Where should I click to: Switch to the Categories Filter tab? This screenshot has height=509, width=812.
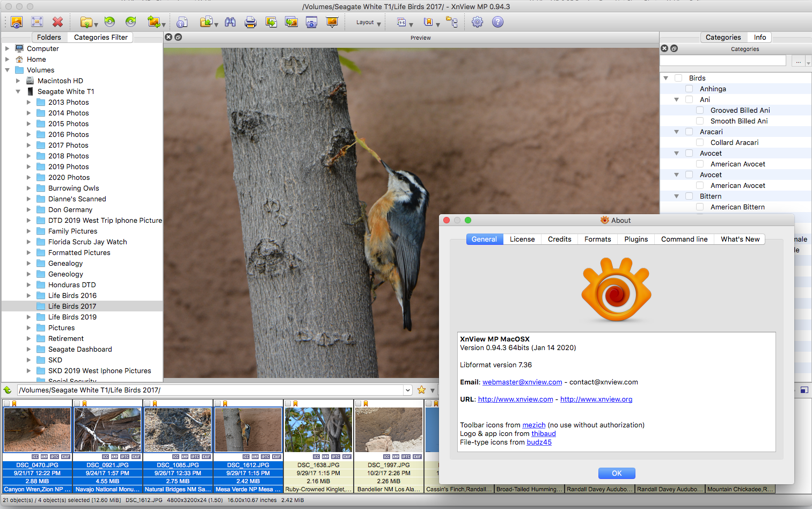click(x=101, y=37)
